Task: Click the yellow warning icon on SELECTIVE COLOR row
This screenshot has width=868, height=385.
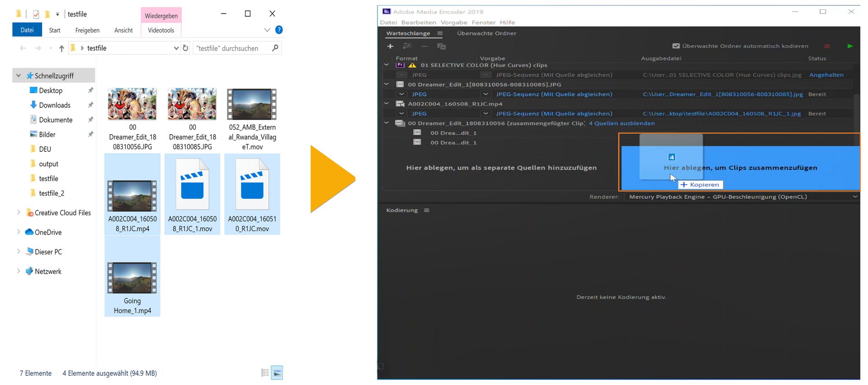Action: (x=412, y=65)
